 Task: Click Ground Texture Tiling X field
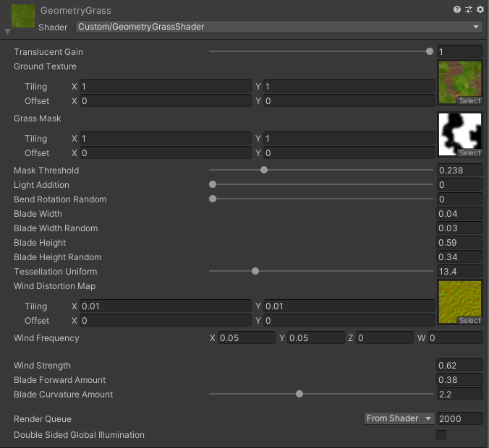coord(166,86)
